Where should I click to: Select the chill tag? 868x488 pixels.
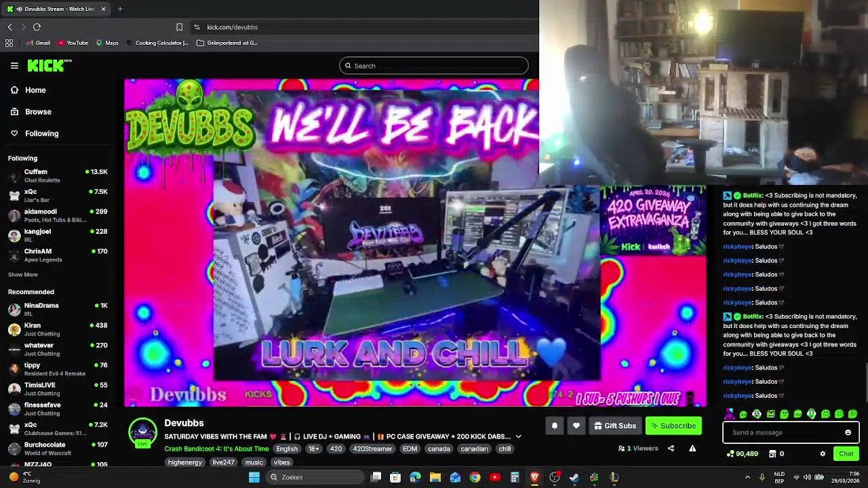point(505,449)
